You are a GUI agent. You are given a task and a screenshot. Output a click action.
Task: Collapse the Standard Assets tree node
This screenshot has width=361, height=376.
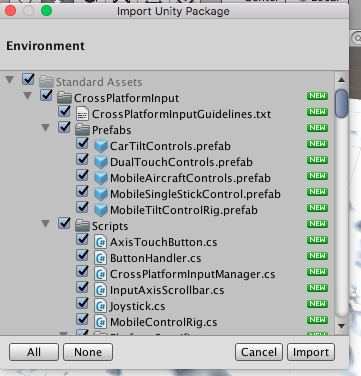coord(10,80)
